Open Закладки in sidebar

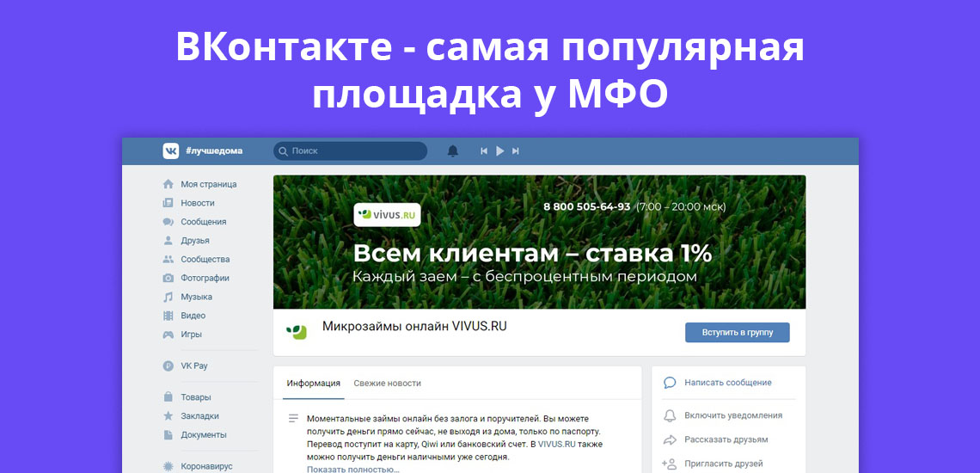pos(200,415)
